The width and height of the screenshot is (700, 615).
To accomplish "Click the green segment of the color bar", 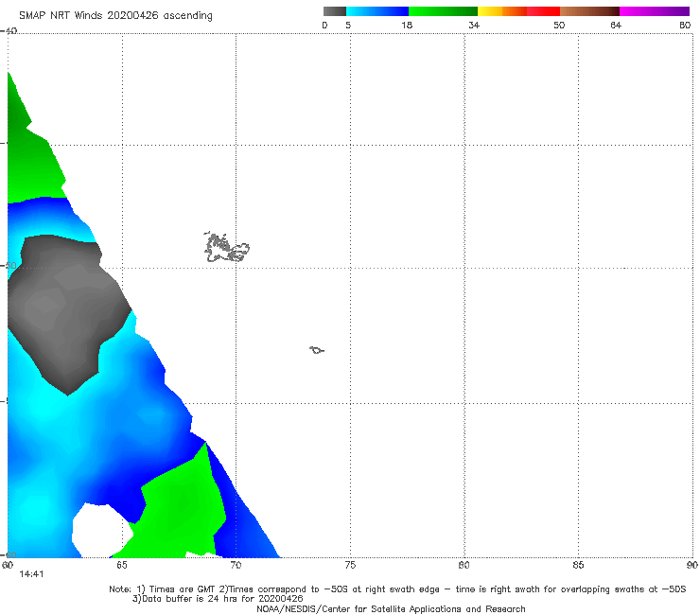I will pyautogui.click(x=443, y=11).
